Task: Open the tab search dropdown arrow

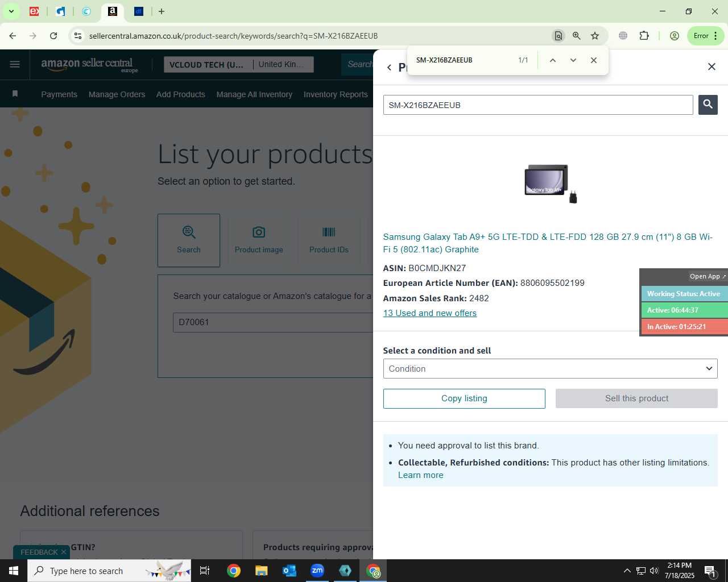Action: tap(11, 11)
